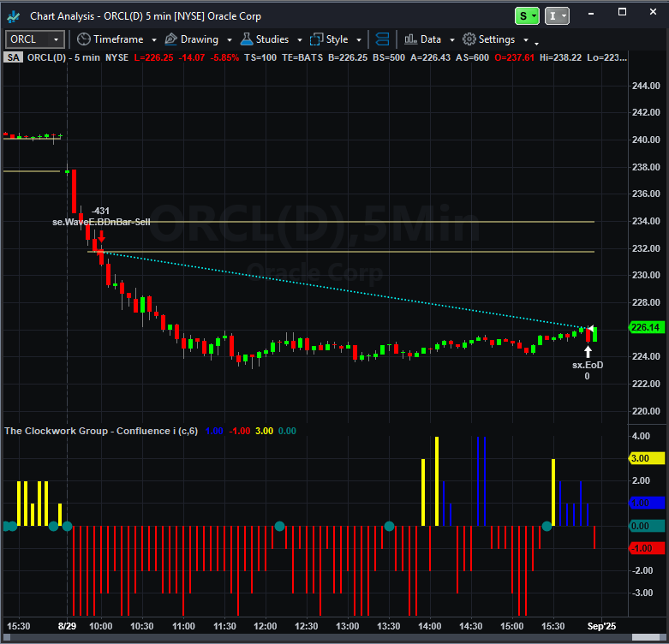Expand the Style dropdown arrow

pos(359,40)
